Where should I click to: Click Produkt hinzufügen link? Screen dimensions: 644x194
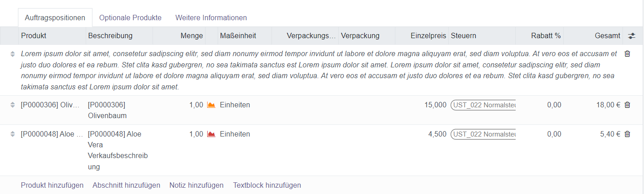click(x=52, y=185)
